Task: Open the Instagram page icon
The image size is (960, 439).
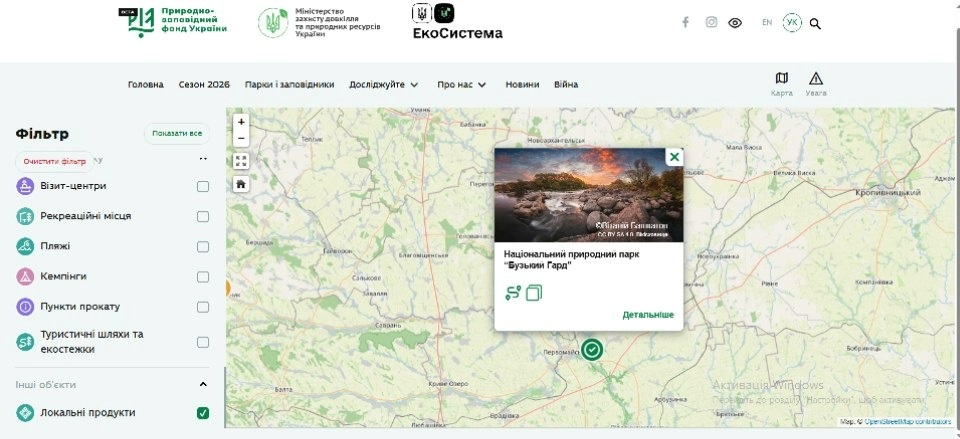Action: pyautogui.click(x=711, y=22)
